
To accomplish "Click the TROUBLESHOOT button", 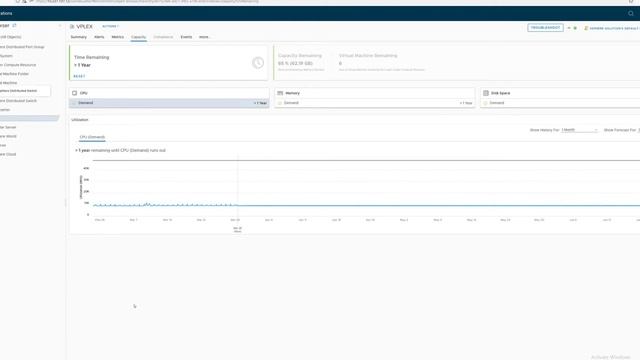I will (x=545, y=28).
